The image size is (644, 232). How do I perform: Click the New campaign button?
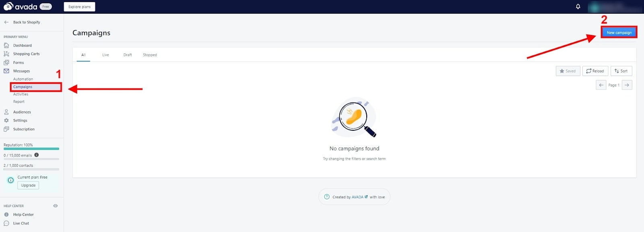[x=619, y=33]
